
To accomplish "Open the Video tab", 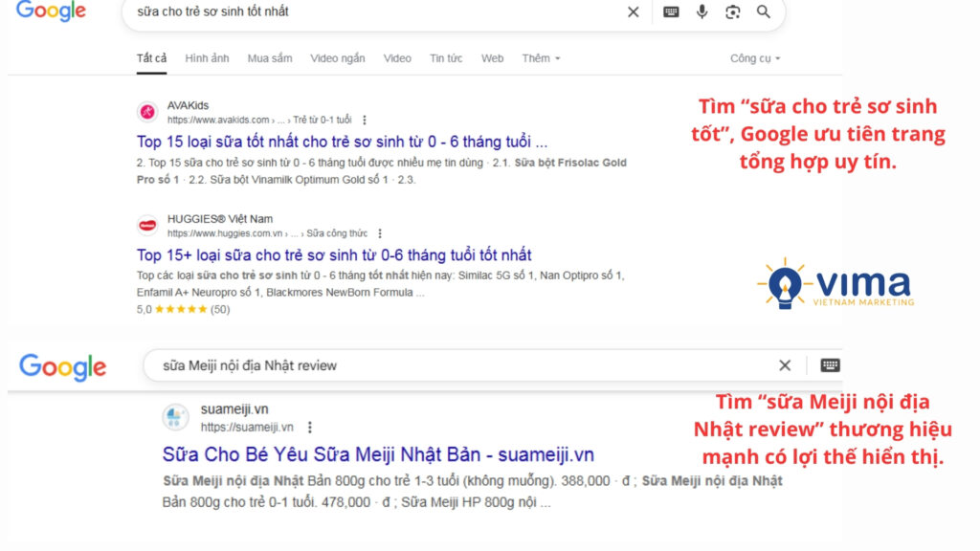I will 397,58.
